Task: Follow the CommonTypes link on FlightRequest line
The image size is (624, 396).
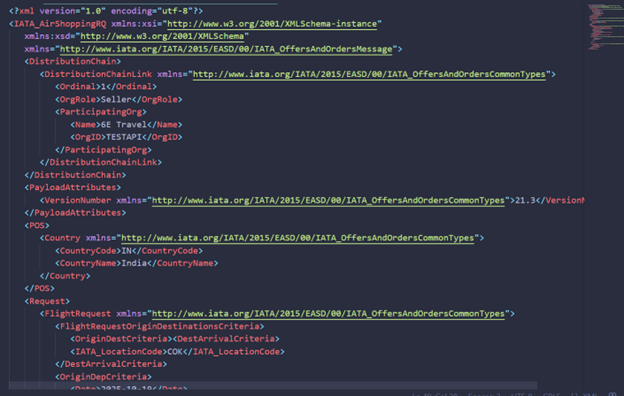Action: [x=328, y=314]
